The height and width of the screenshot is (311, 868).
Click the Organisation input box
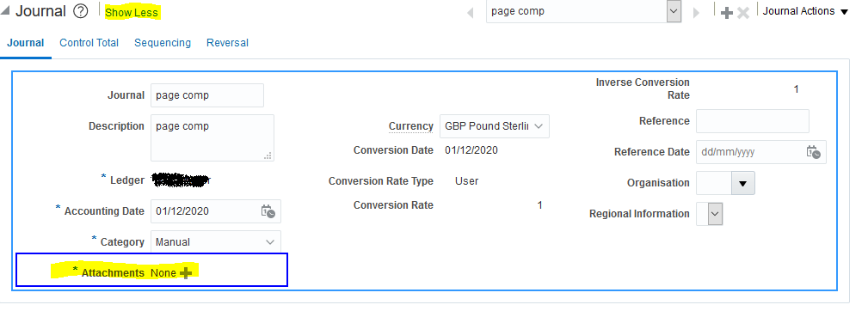(713, 183)
